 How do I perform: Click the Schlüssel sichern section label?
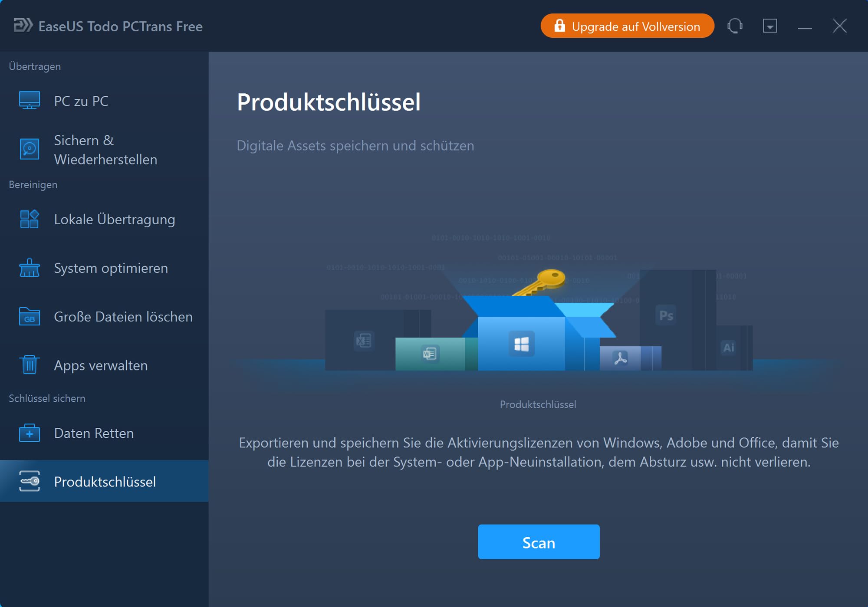click(47, 398)
